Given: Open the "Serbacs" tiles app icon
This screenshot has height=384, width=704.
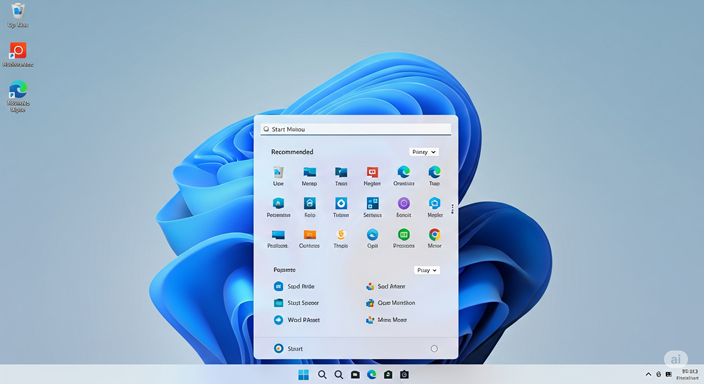Looking at the screenshot, I should pyautogui.click(x=372, y=203).
